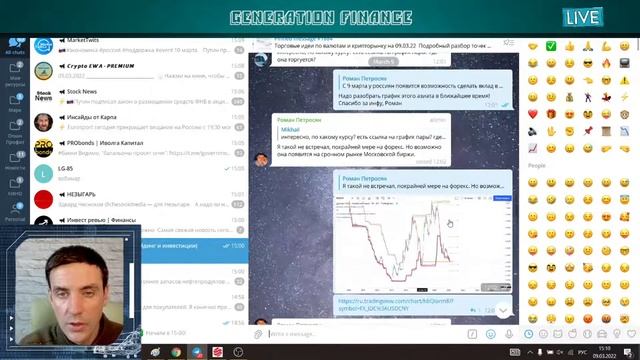Open the Инсайды от Карпа channel

[139, 122]
